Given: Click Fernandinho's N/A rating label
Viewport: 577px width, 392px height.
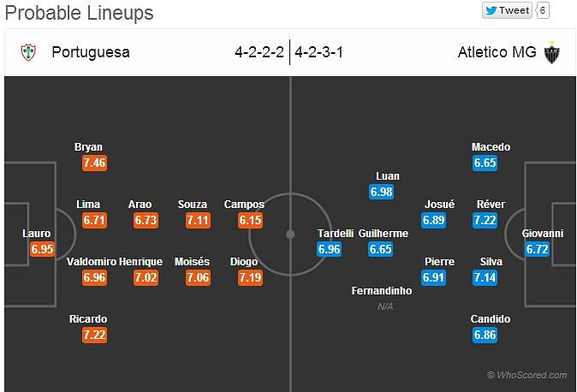Looking at the screenshot, I should pyautogui.click(x=385, y=306).
